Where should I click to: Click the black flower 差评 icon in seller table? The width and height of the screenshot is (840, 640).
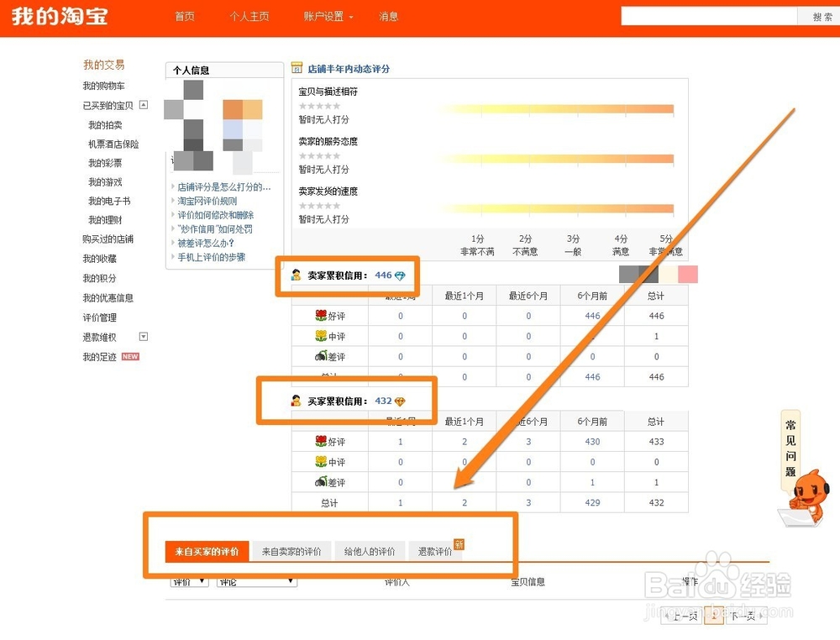click(x=321, y=356)
